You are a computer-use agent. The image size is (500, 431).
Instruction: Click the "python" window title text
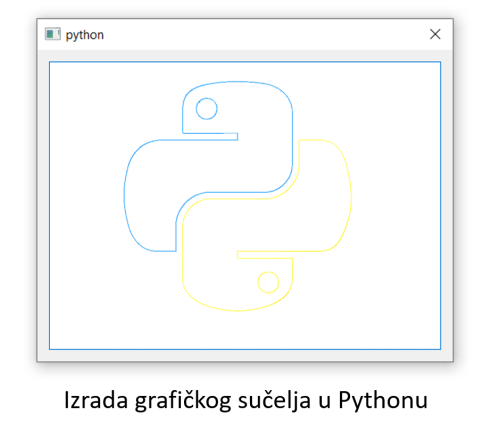(85, 35)
